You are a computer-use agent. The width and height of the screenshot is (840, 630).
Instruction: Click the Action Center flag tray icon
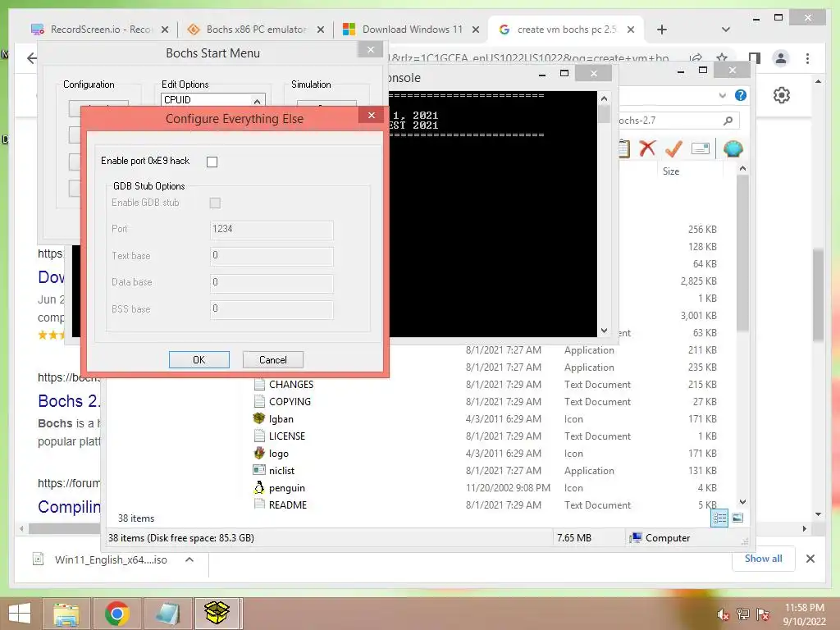[763, 614]
